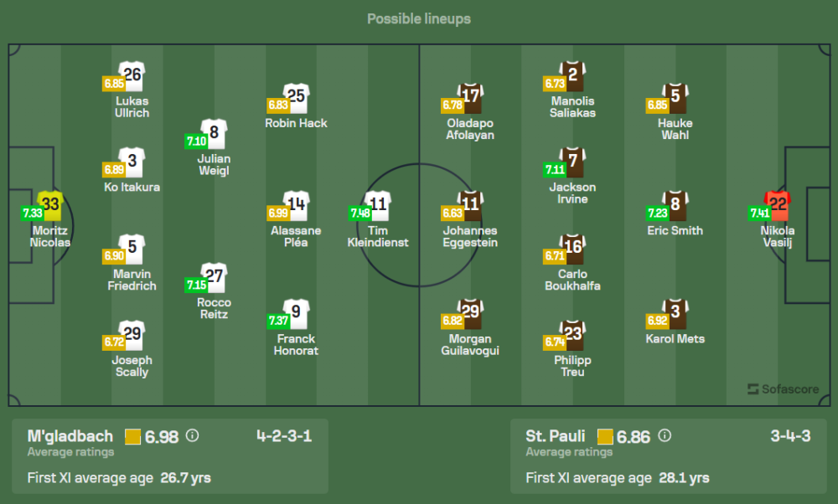Open Karol Mets player name link
Image resolution: width=838 pixels, height=504 pixels.
coord(675,339)
